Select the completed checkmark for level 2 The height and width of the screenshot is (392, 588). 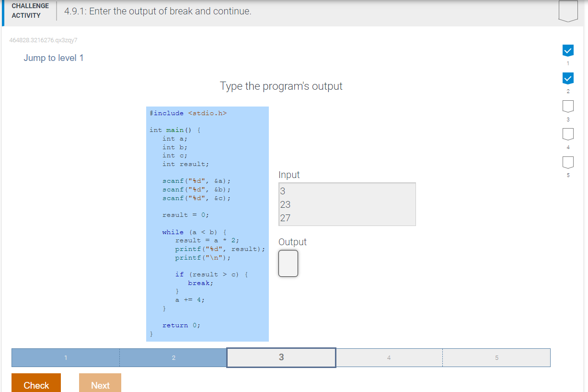pyautogui.click(x=567, y=78)
